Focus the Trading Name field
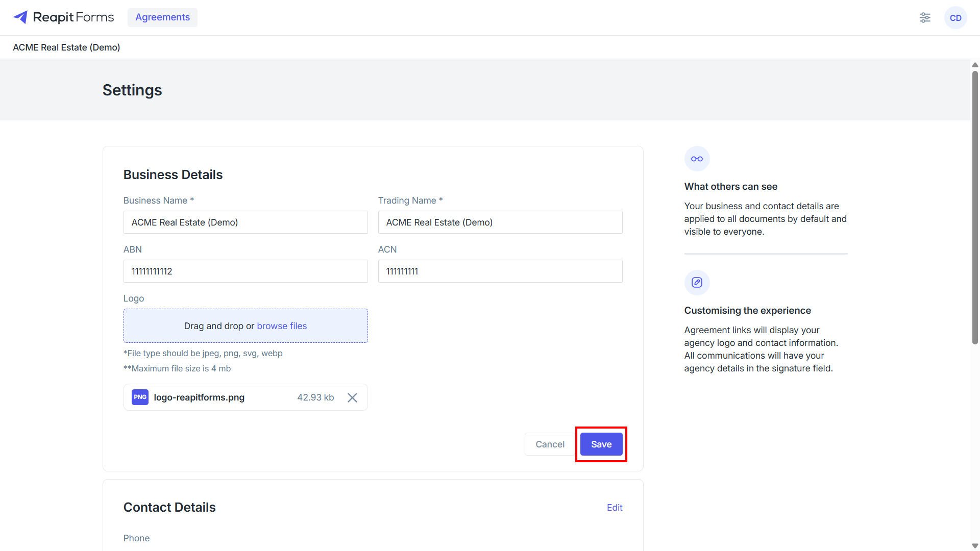 500,222
